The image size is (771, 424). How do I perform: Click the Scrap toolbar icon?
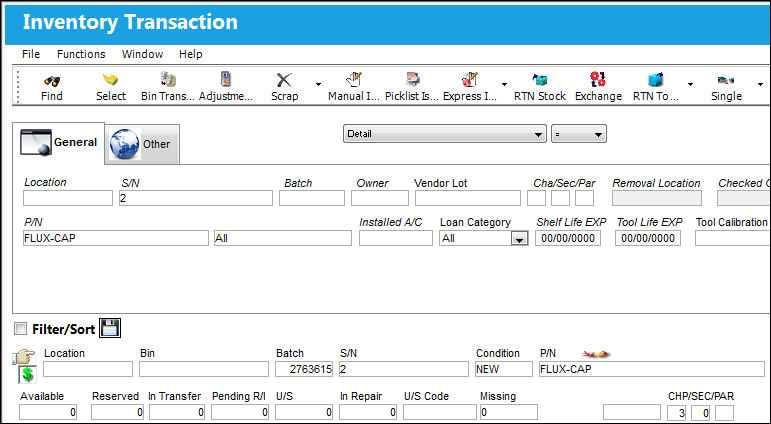coord(284,80)
